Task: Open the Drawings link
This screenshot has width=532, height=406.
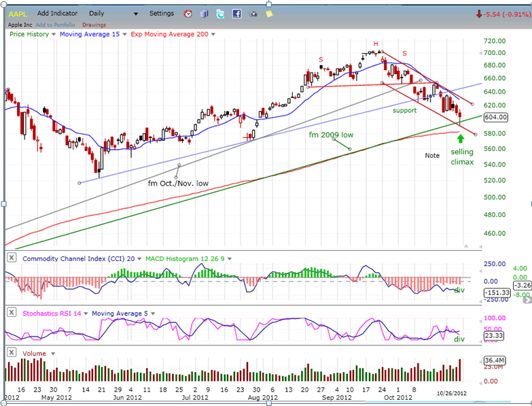Action: pos(94,24)
